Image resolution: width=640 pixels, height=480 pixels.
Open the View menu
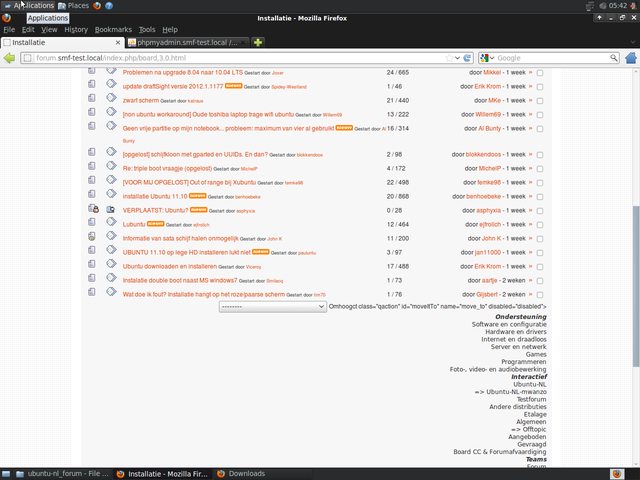click(x=49, y=29)
